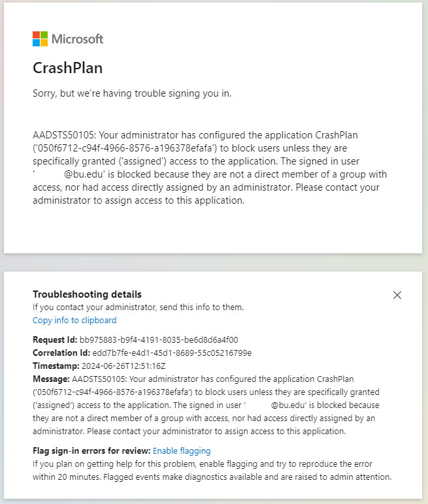Image resolution: width=428 pixels, height=504 pixels.
Task: Click the Message label in troubleshooting details
Action: (51, 379)
